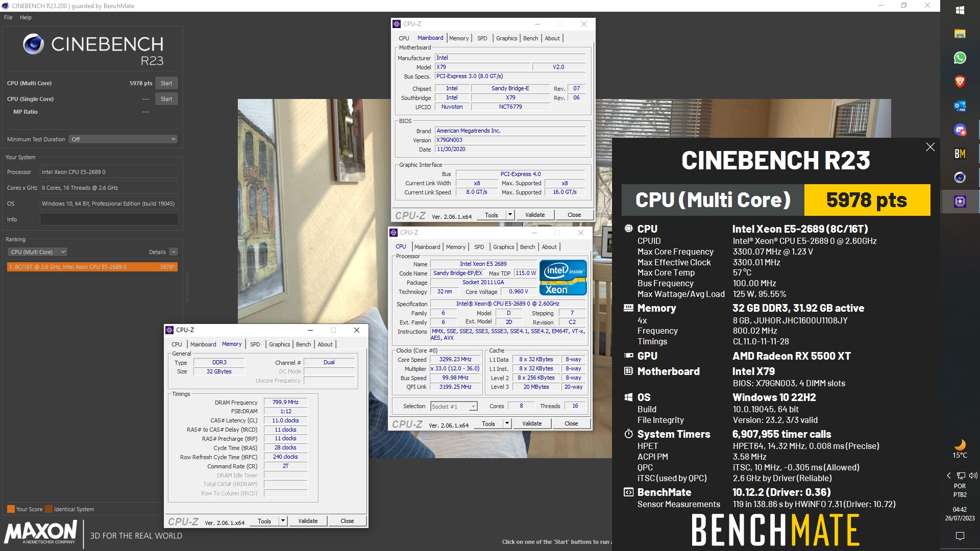Open Discord from the taskbar
This screenshot has height=551, width=980.
960,130
